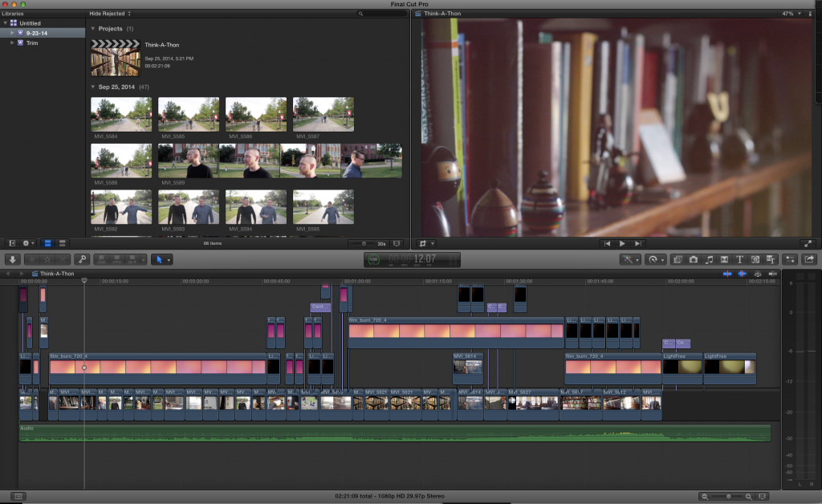Toggle timeline snapping button
Image resolution: width=822 pixels, height=504 pixels.
click(773, 274)
